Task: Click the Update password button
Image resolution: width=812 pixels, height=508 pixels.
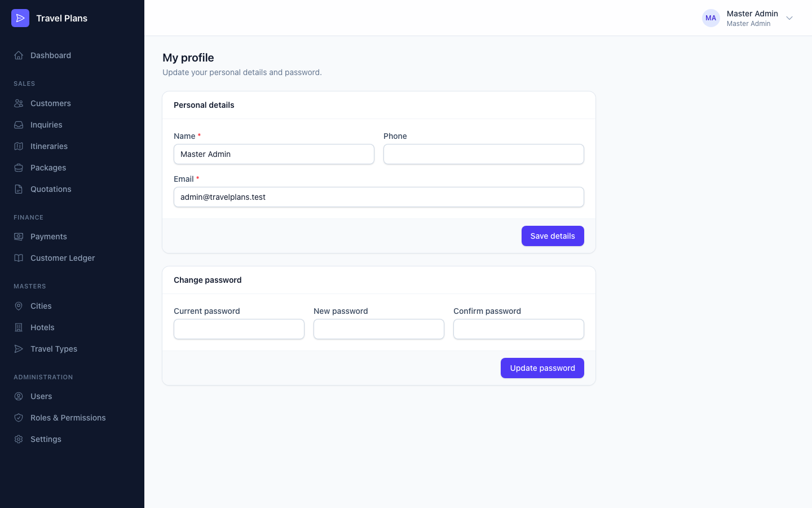Action: 542,368
